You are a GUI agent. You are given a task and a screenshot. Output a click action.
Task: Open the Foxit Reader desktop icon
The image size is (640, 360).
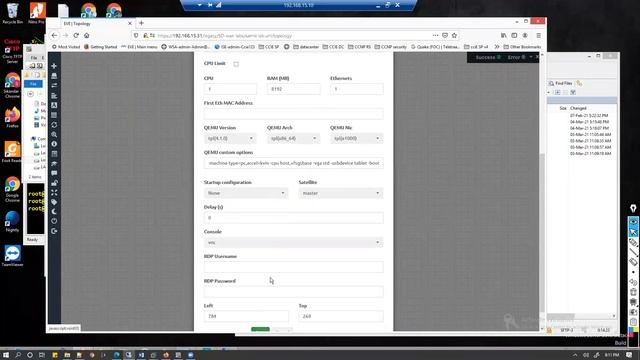(x=12, y=152)
